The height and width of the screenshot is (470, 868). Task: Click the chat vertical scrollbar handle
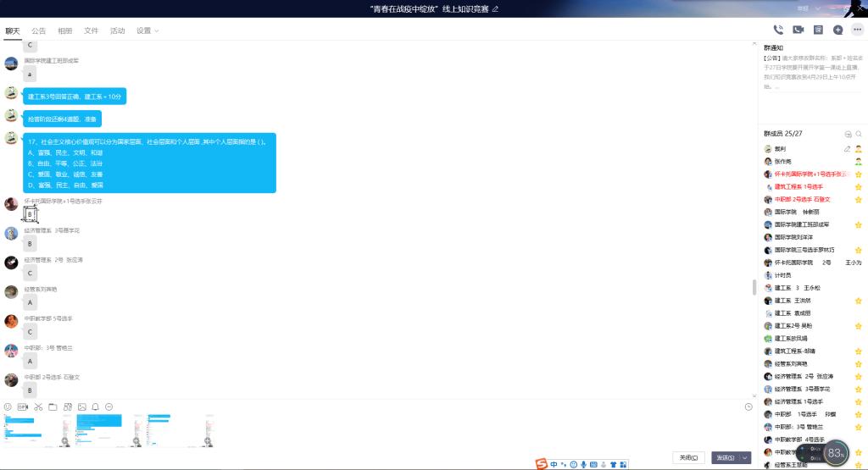coord(754,287)
